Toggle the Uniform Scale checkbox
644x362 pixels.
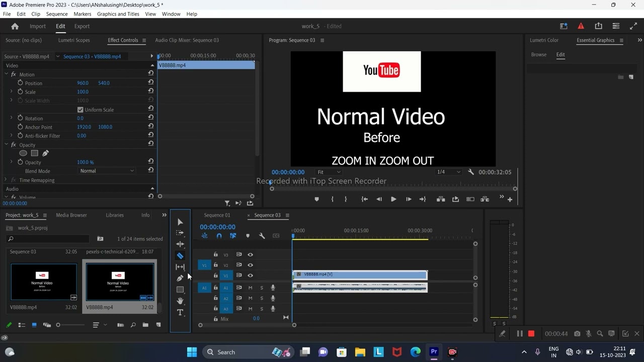(x=80, y=110)
